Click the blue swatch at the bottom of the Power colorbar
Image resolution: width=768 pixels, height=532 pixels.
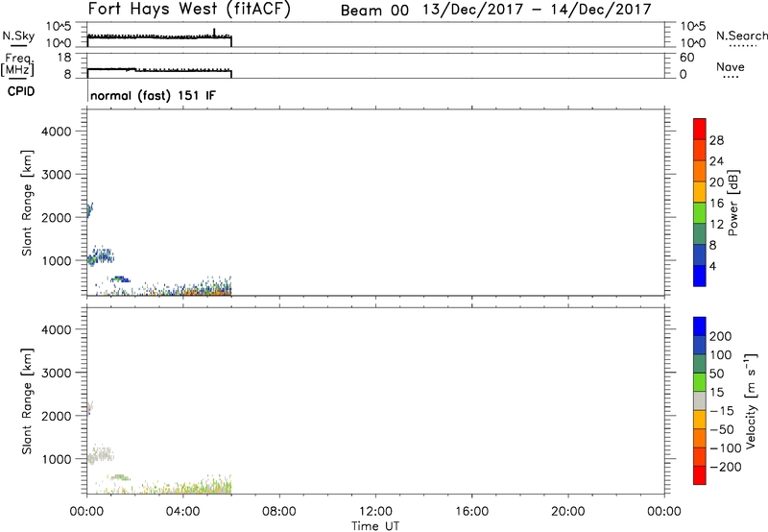click(x=700, y=276)
